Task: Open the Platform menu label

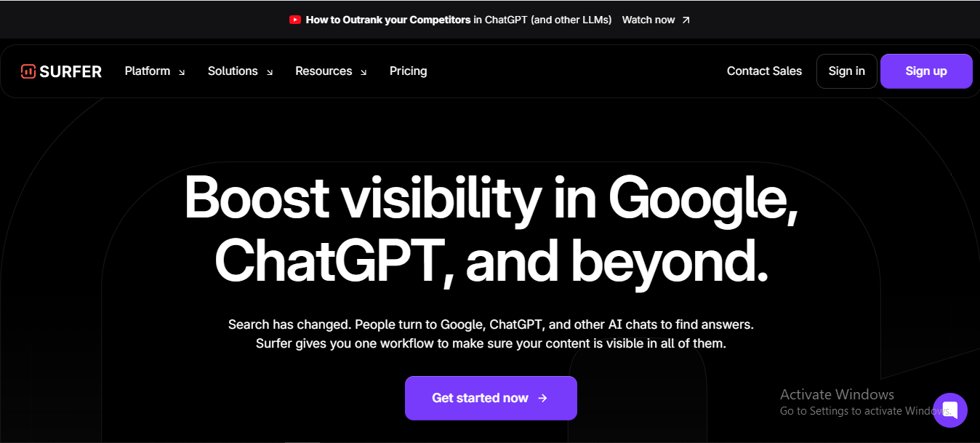Action: pyautogui.click(x=148, y=71)
